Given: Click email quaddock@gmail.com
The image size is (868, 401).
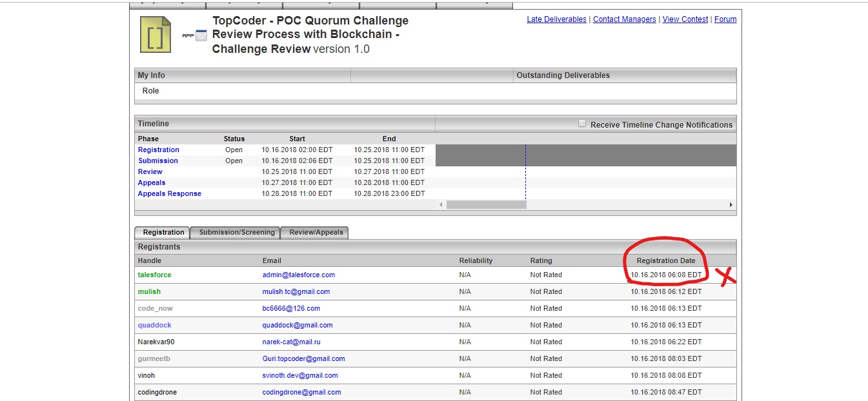Looking at the screenshot, I should [298, 325].
